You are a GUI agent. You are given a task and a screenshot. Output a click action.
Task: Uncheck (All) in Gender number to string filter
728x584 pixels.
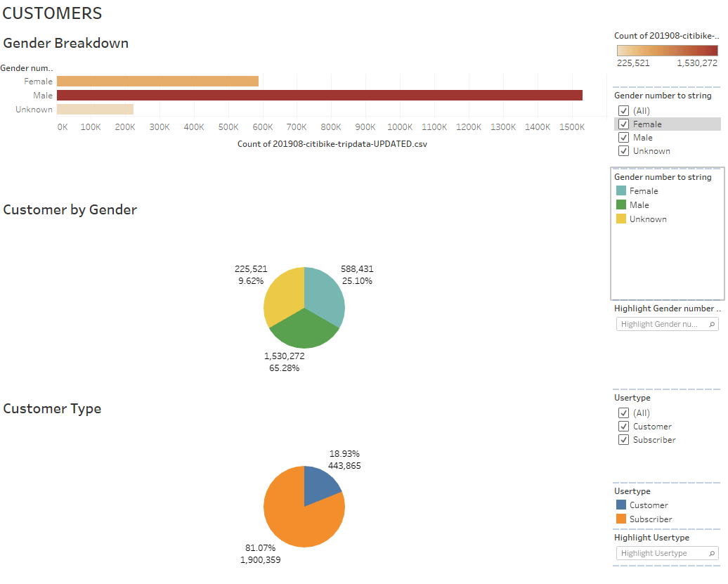tap(623, 110)
